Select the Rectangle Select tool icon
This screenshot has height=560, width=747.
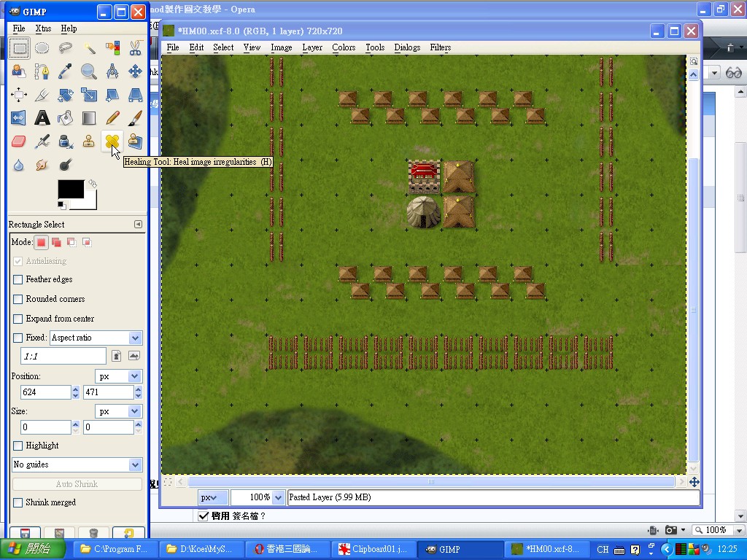[x=19, y=48]
